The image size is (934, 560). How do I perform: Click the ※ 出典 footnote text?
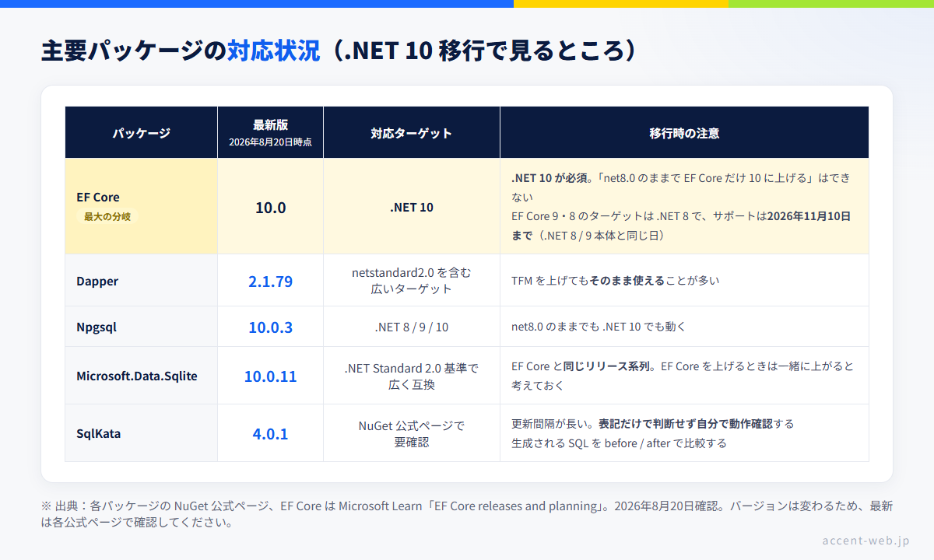pyautogui.click(x=467, y=513)
